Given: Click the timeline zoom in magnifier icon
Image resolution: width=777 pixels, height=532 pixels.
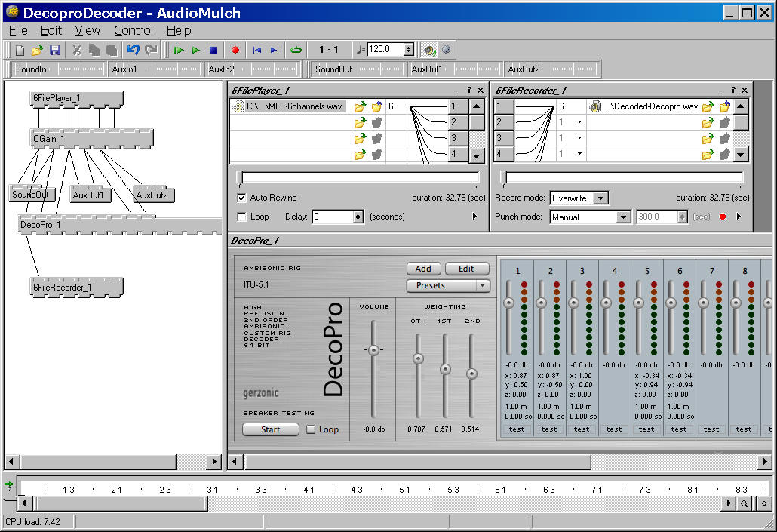Looking at the screenshot, I should 745,504.
